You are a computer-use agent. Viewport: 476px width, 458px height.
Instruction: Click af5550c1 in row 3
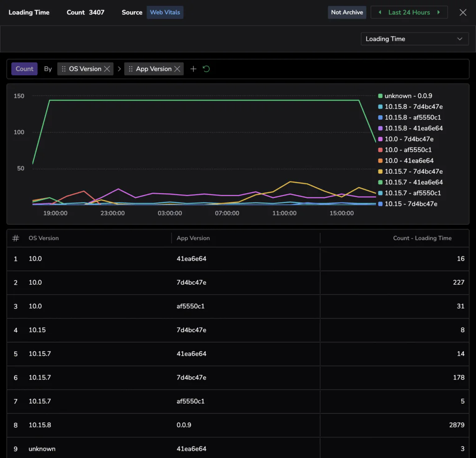pyautogui.click(x=190, y=307)
